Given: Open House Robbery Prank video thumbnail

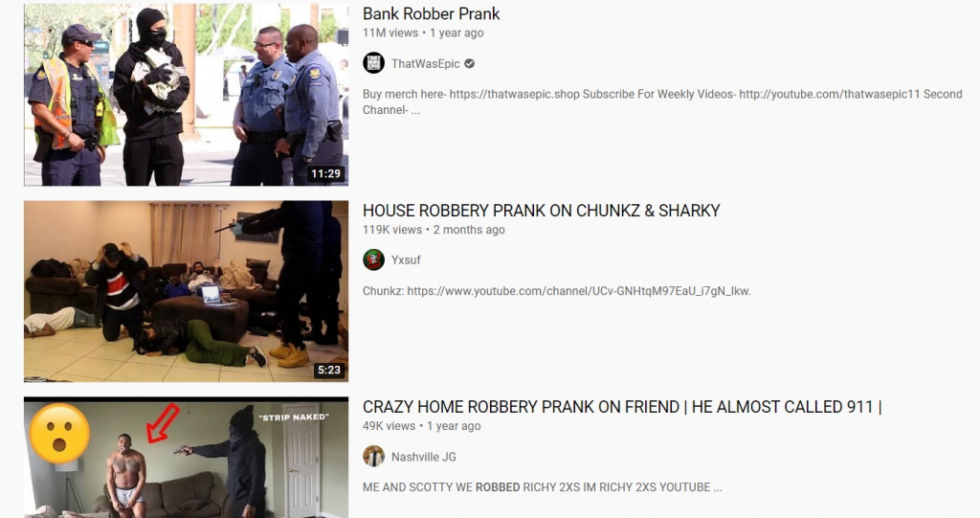Looking at the screenshot, I should pos(187,291).
